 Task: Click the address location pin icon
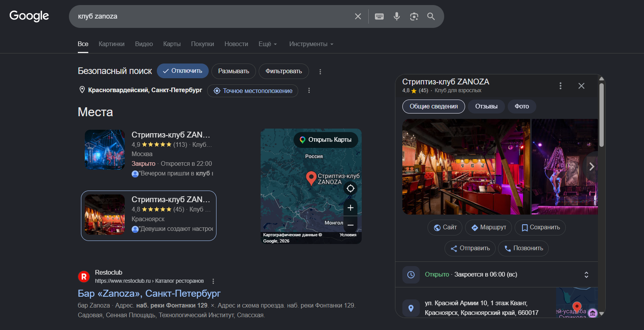411,308
